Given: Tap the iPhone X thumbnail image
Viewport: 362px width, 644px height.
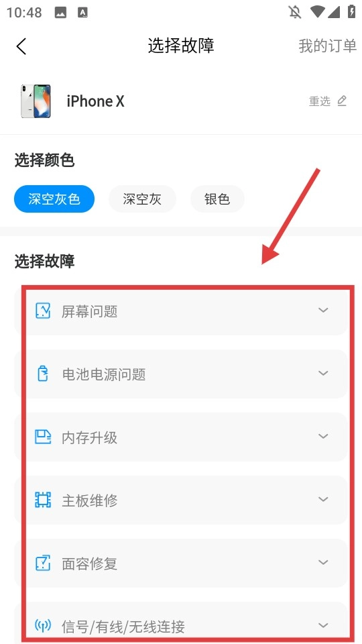Looking at the screenshot, I should click(x=36, y=101).
